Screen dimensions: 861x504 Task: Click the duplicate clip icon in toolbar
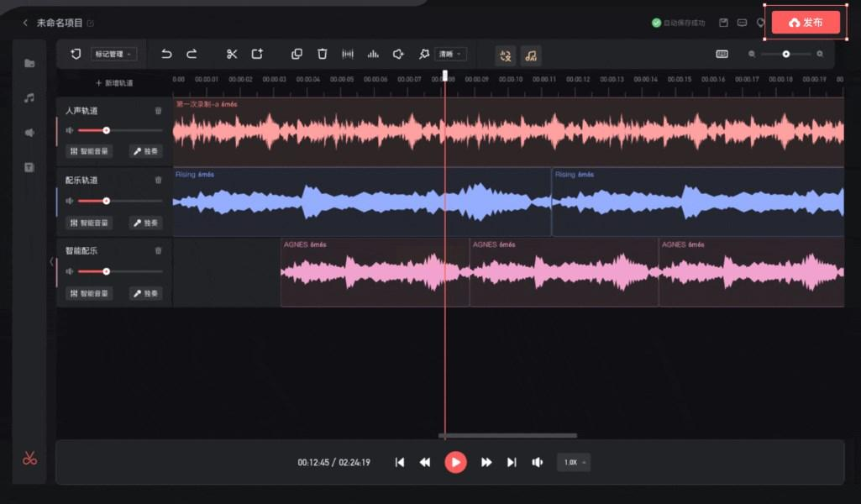point(297,54)
